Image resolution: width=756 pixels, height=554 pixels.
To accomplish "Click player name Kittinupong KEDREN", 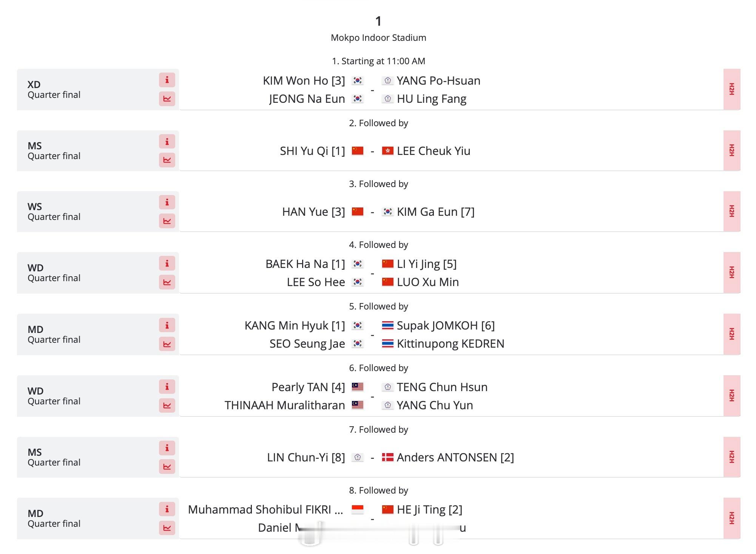I will click(451, 344).
